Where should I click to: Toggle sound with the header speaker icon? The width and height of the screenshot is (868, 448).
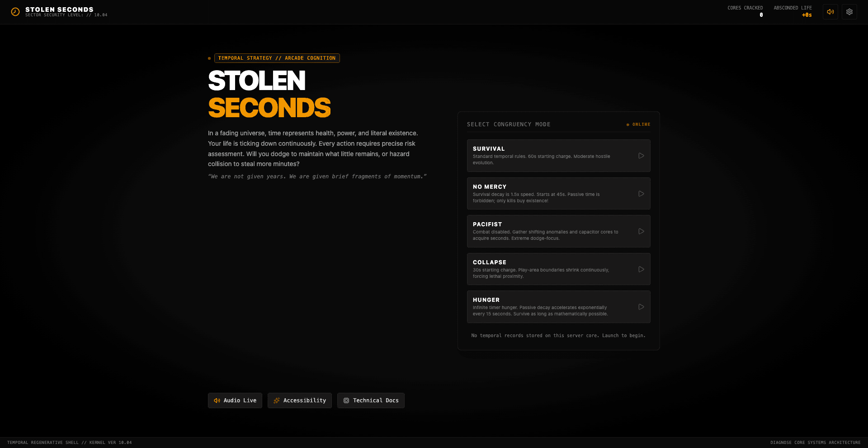[x=830, y=12]
